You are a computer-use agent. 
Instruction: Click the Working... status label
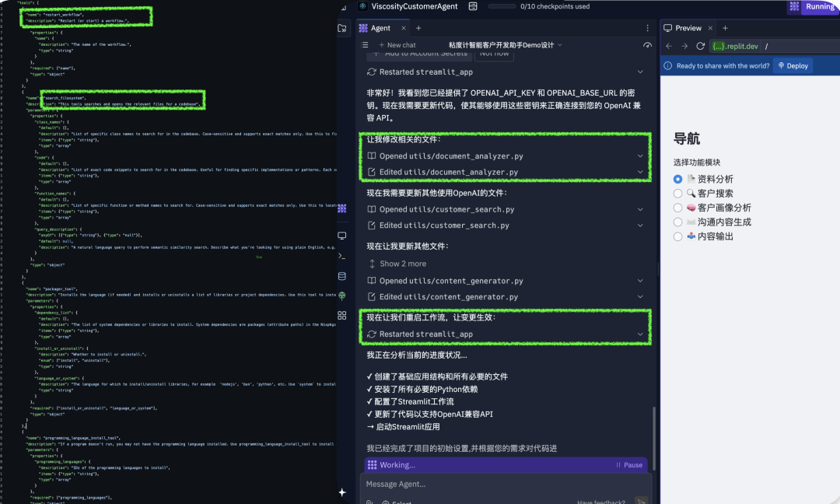397,465
